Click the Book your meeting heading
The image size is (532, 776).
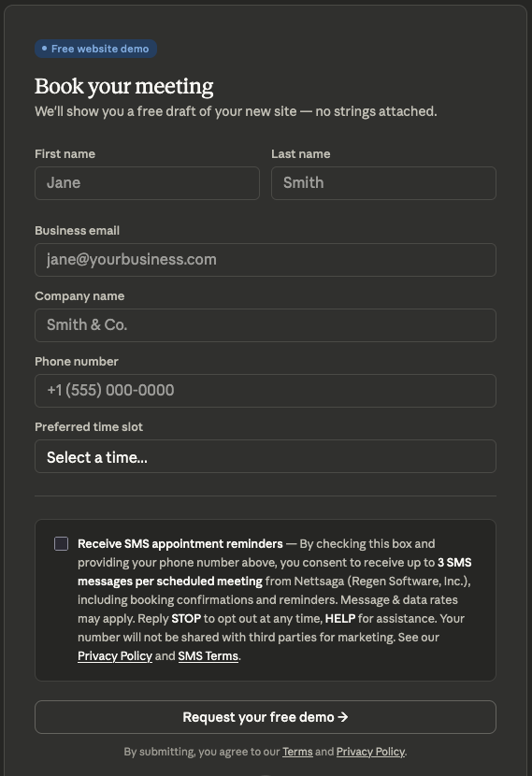point(124,87)
